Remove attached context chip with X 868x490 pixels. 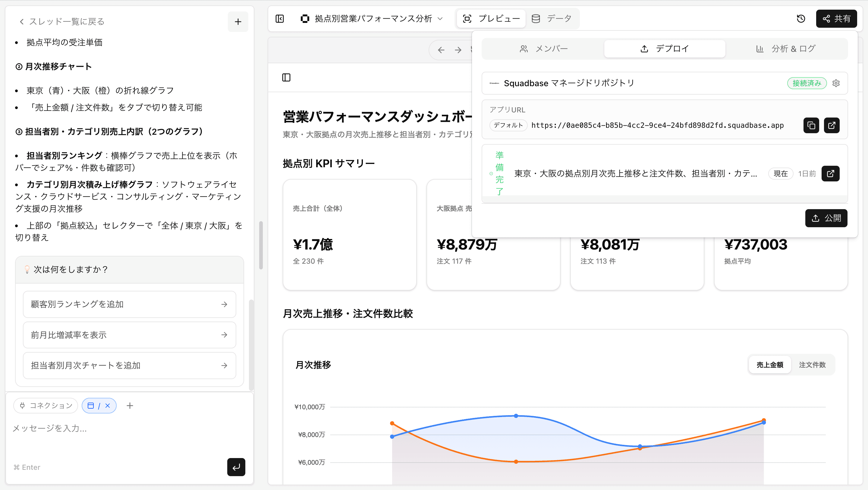coord(108,405)
